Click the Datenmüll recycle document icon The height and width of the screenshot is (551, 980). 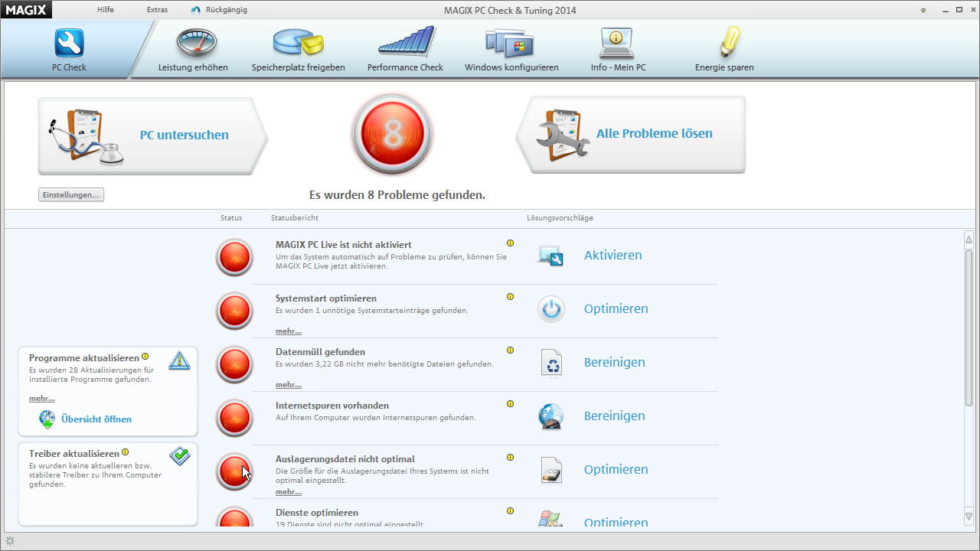click(x=551, y=363)
